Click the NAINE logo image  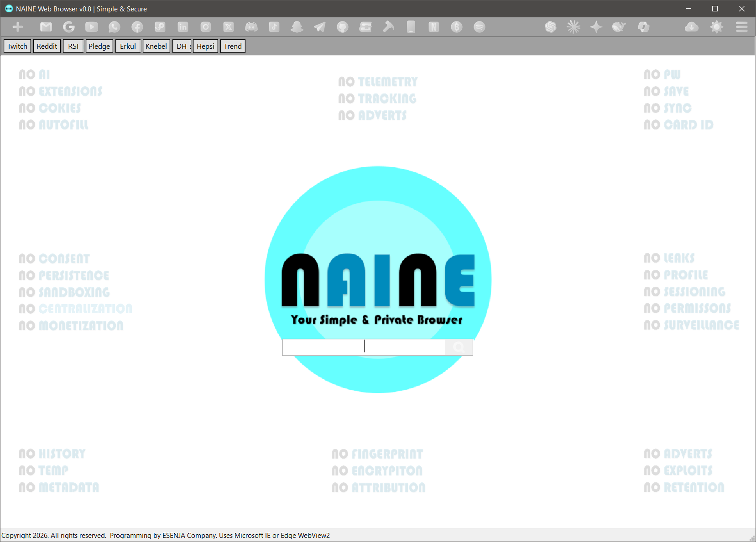pyautogui.click(x=378, y=279)
